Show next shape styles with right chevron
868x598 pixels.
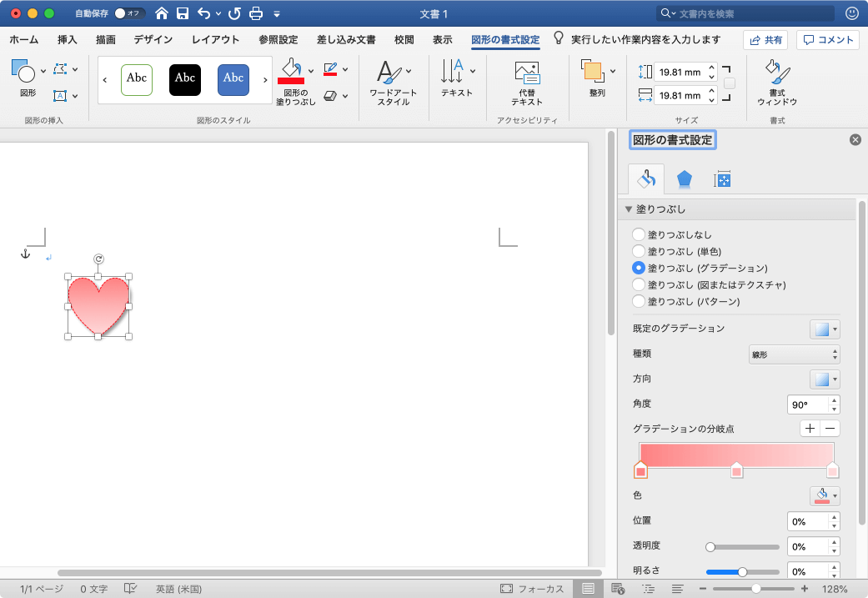pos(265,80)
